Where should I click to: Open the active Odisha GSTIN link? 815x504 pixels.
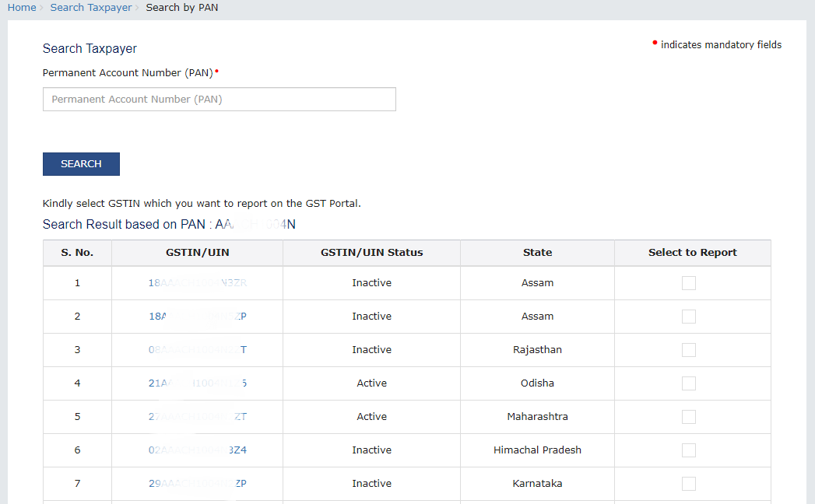click(197, 383)
